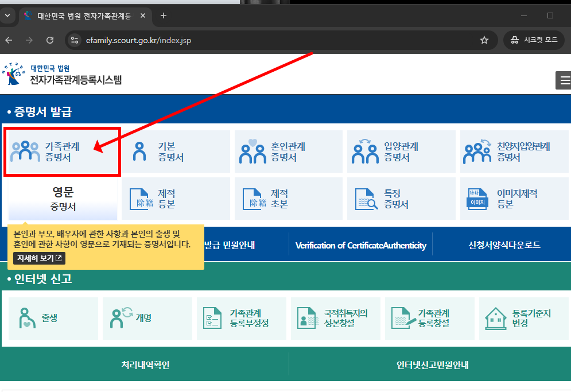Select the 대한민국 법원 전자가족관계등 browser tab
The image size is (571, 392).
(85, 16)
